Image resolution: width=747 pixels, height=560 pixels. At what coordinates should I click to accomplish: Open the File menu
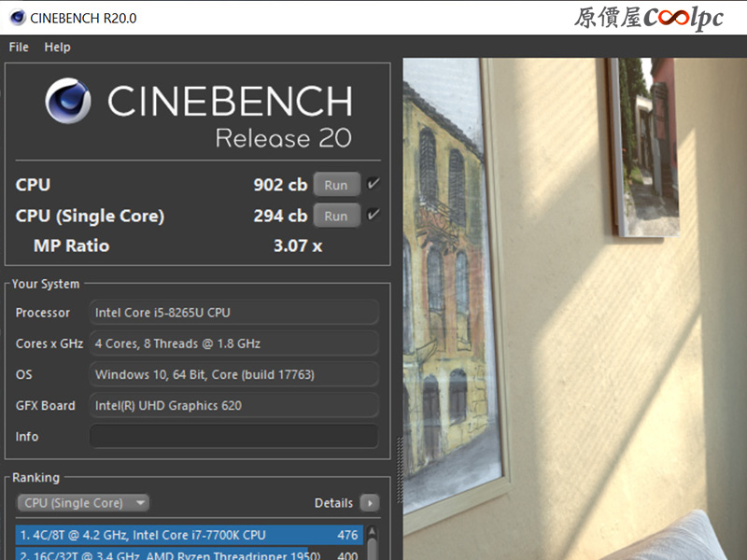[x=19, y=48]
